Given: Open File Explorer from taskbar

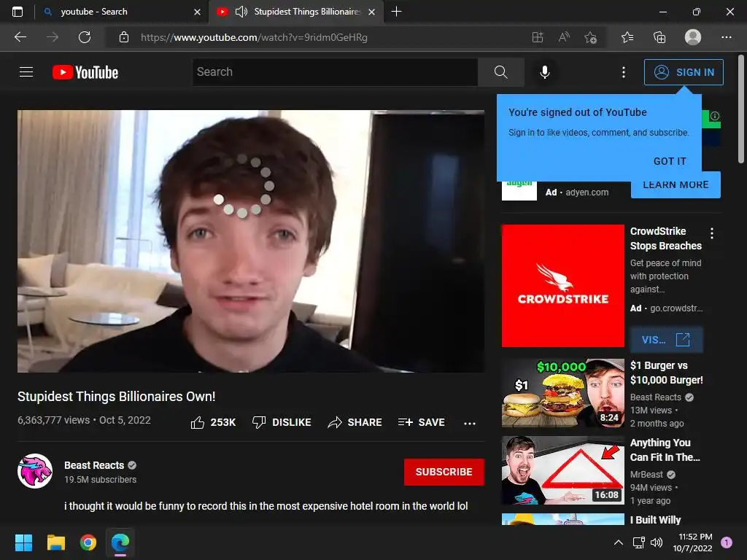Looking at the screenshot, I should tap(55, 542).
